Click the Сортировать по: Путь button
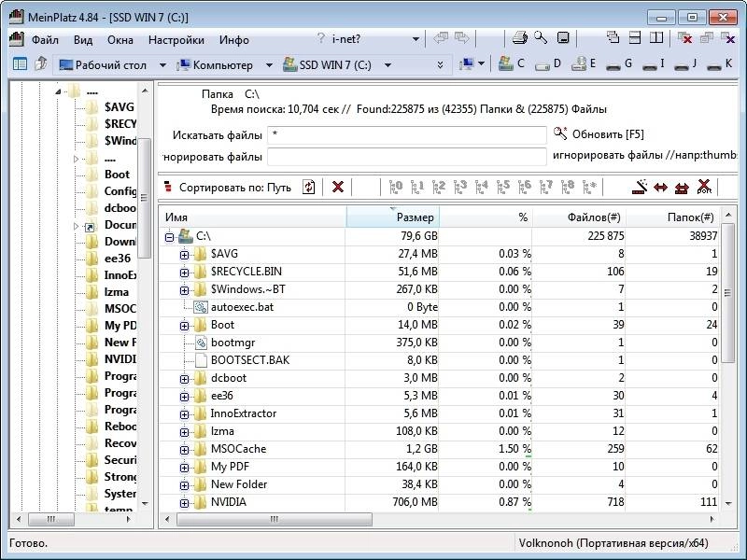747x560 pixels. click(228, 188)
